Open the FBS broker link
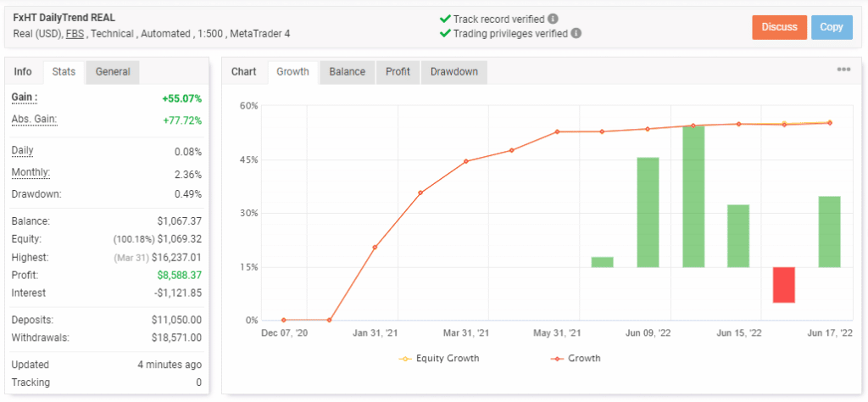Image resolution: width=868 pixels, height=402 pixels. tap(75, 34)
